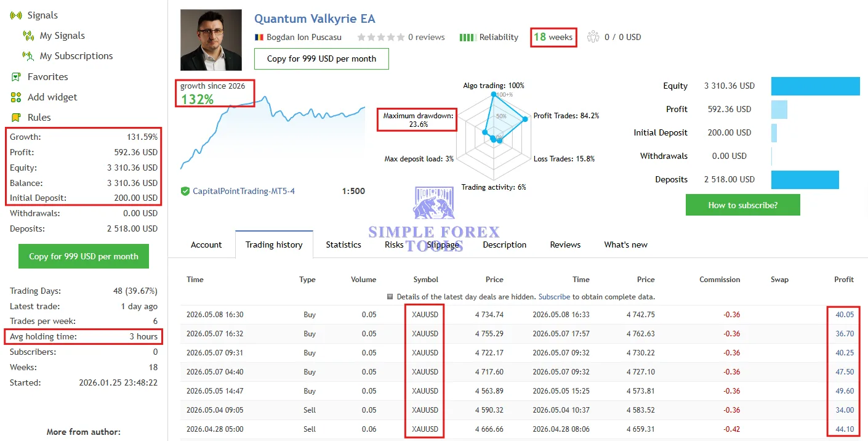Screen dimensions: 868x441
Task: Click the 2026.05.04 09:05 Sell row time
Action: coord(215,410)
